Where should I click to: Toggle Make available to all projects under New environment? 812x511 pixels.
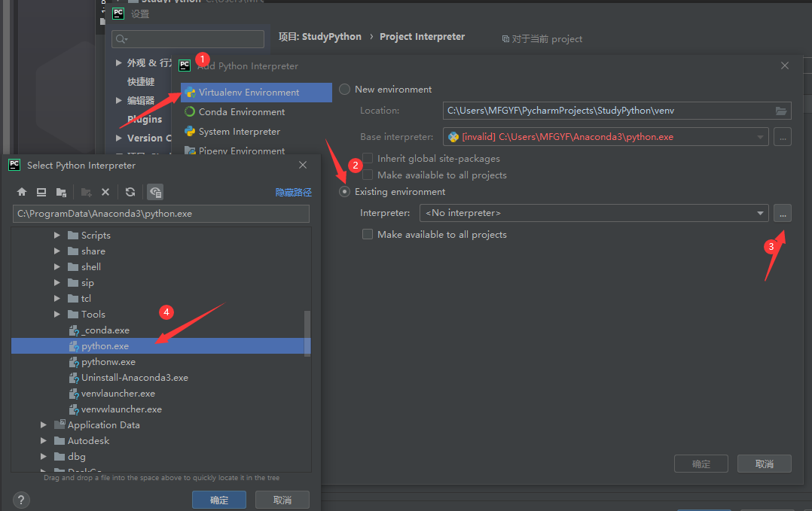[x=368, y=175]
